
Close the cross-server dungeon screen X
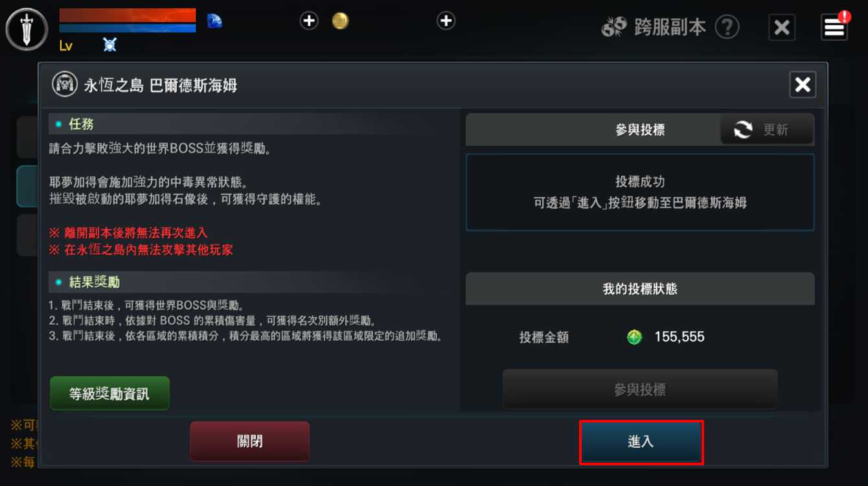[782, 27]
